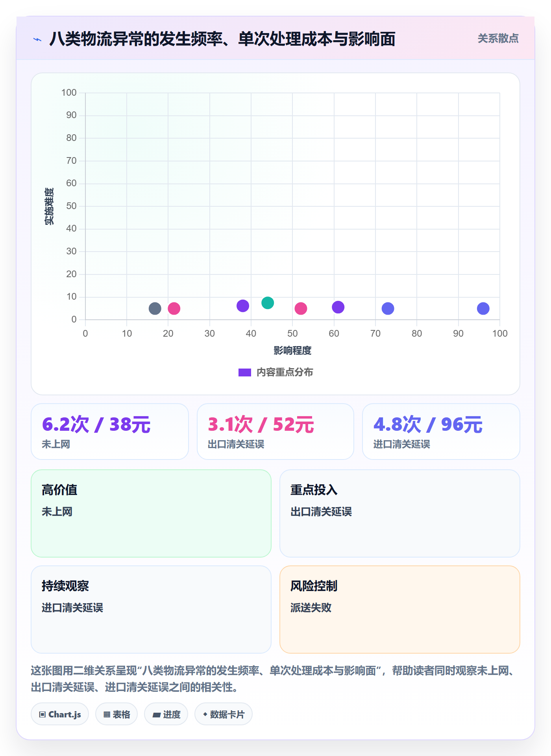Viewport: 551px width, 756px height.
Task: Click the icon inside the Chart.js chip
Action: coord(43,714)
